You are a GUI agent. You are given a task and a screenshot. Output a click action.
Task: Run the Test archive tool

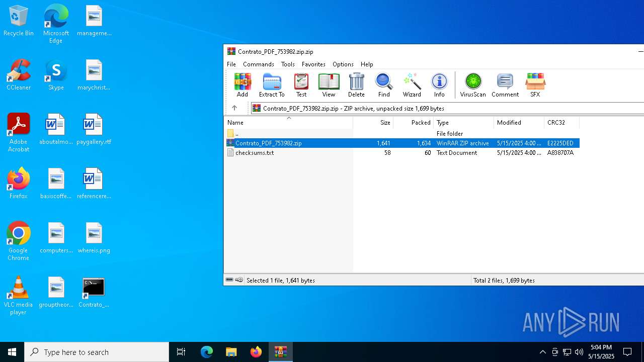(301, 85)
